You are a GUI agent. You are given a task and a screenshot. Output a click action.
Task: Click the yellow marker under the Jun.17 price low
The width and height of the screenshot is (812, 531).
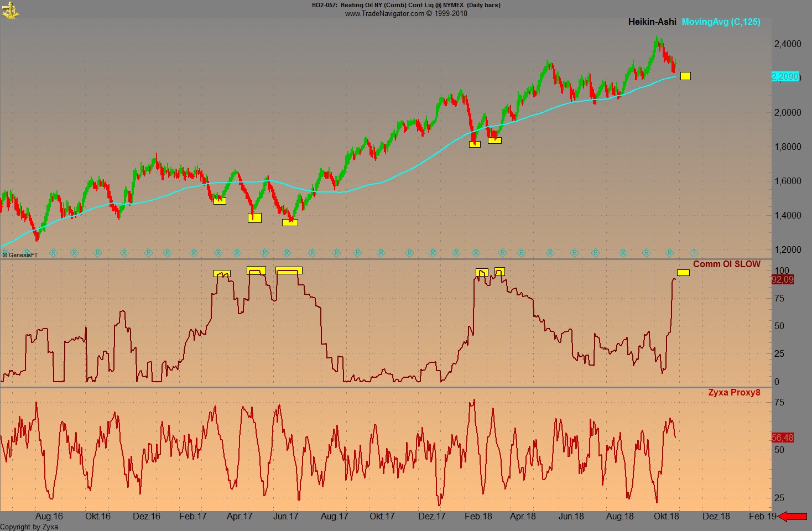[x=290, y=222]
